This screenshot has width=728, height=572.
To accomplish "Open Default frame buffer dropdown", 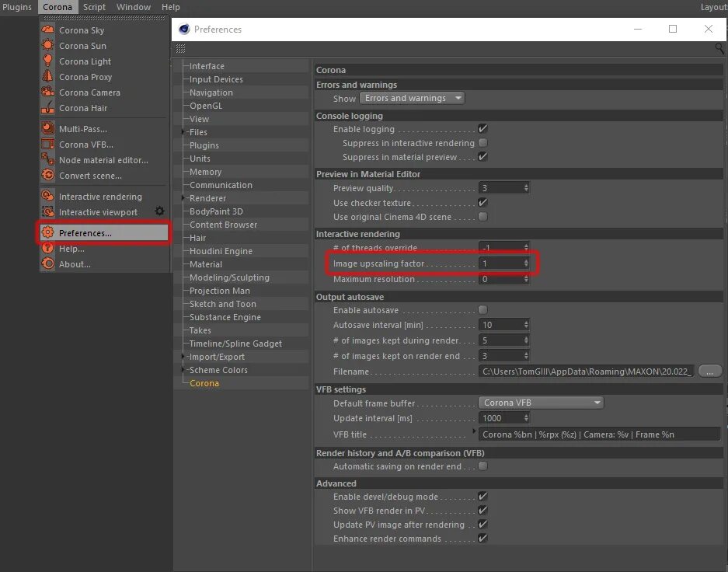I will point(541,403).
